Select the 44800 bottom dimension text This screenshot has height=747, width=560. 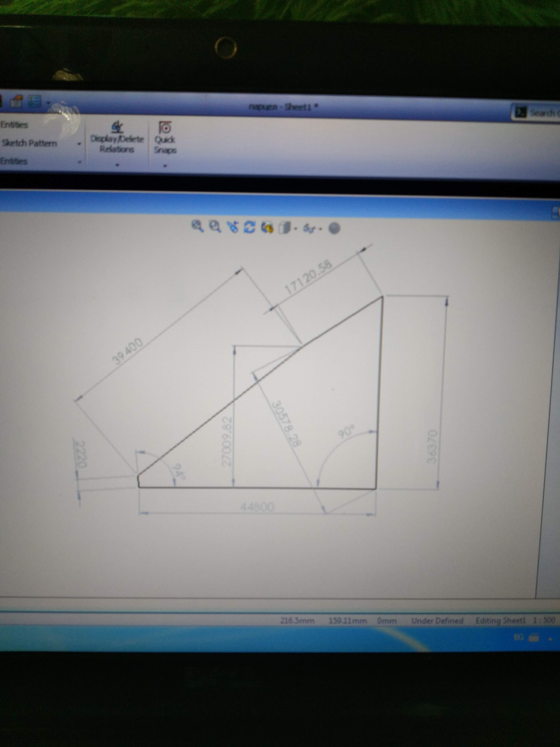[x=257, y=507]
